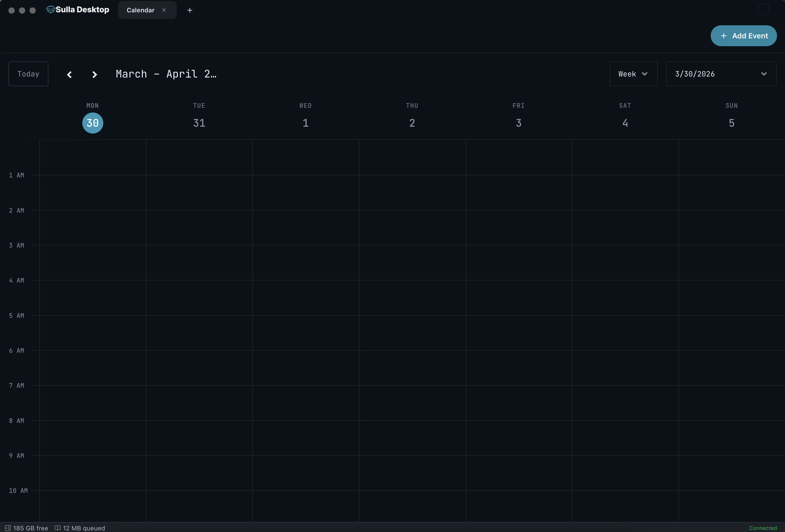
Task: Select Monday 30 date circle
Action: point(93,123)
